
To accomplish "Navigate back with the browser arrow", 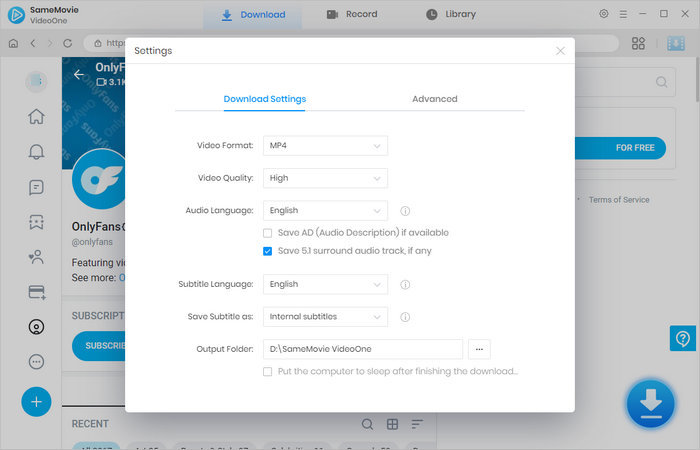I will point(33,43).
